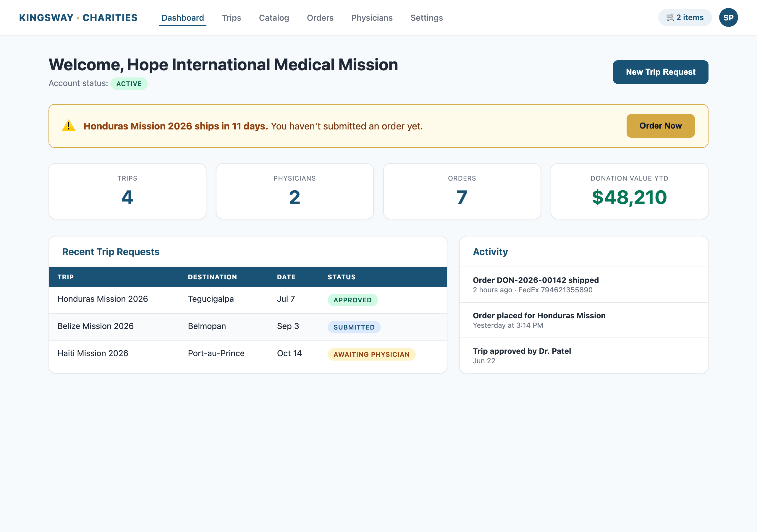Click the DESTINATION column header
The height and width of the screenshot is (532, 757).
[x=212, y=277]
